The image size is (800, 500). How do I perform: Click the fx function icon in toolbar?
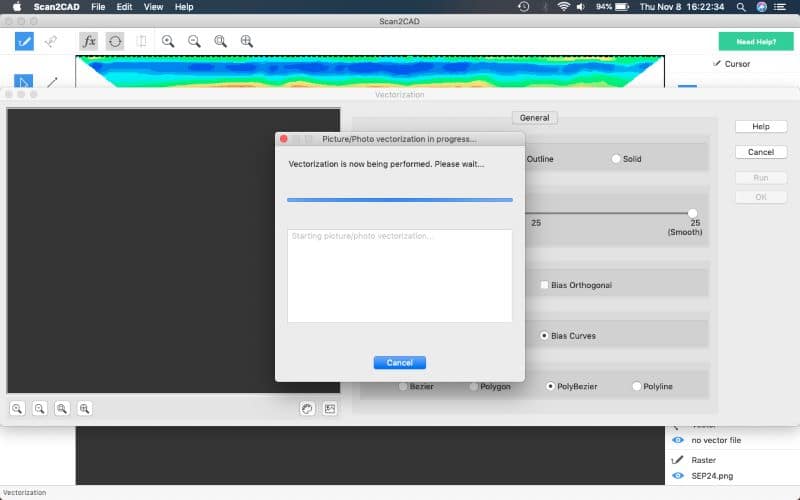coord(89,41)
